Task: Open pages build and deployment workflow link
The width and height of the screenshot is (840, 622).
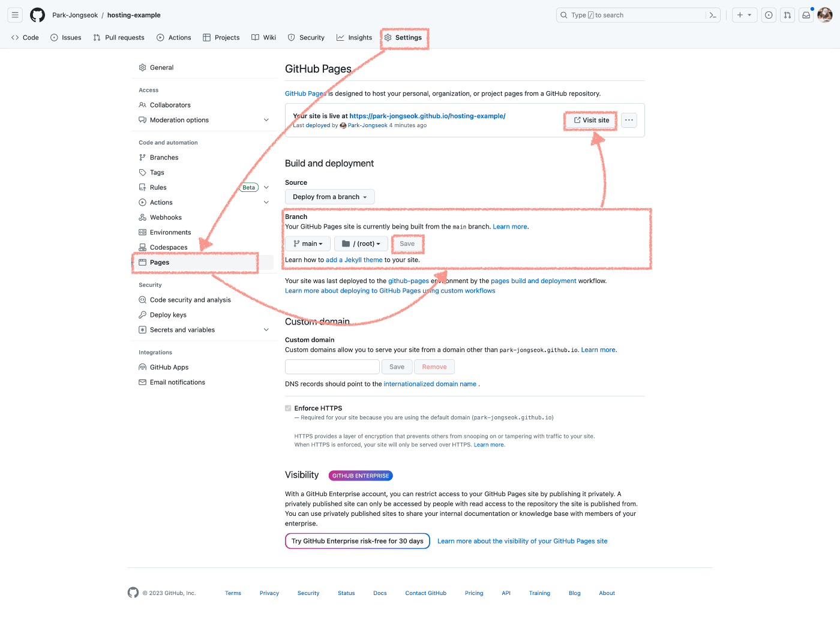Action: coord(533,281)
